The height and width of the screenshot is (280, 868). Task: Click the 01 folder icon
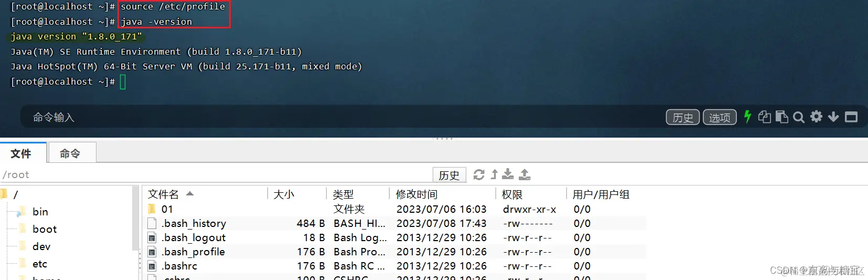[152, 209]
